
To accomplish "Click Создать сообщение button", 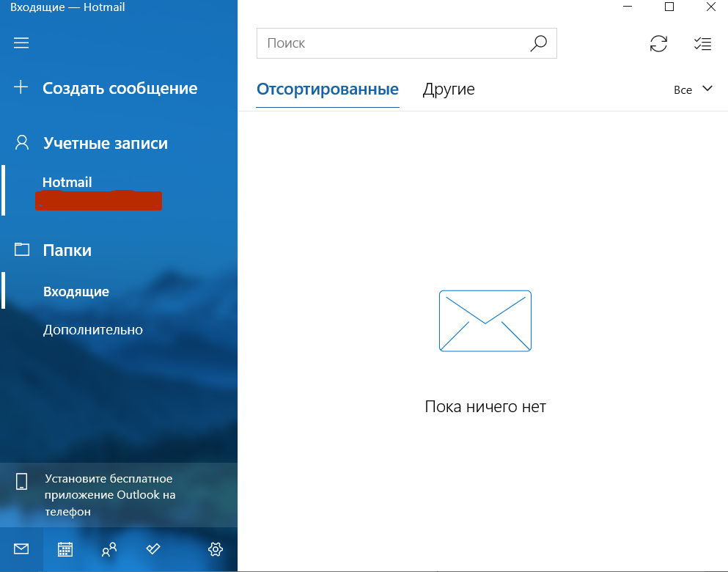I will [119, 88].
